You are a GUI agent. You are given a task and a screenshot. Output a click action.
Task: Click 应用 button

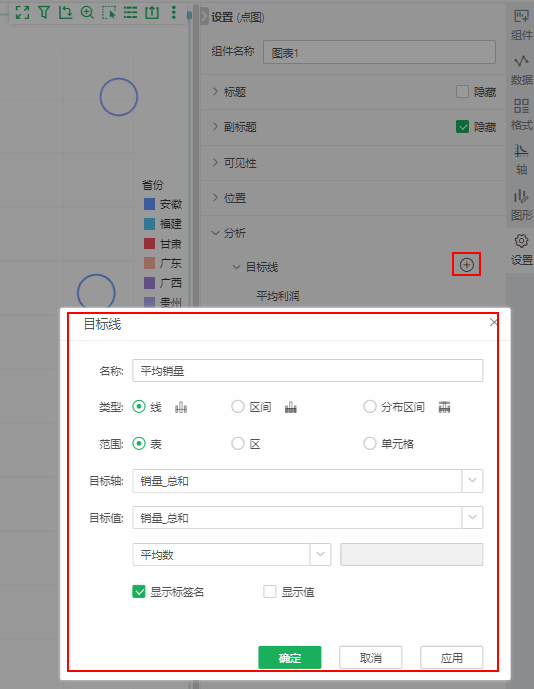pos(451,657)
